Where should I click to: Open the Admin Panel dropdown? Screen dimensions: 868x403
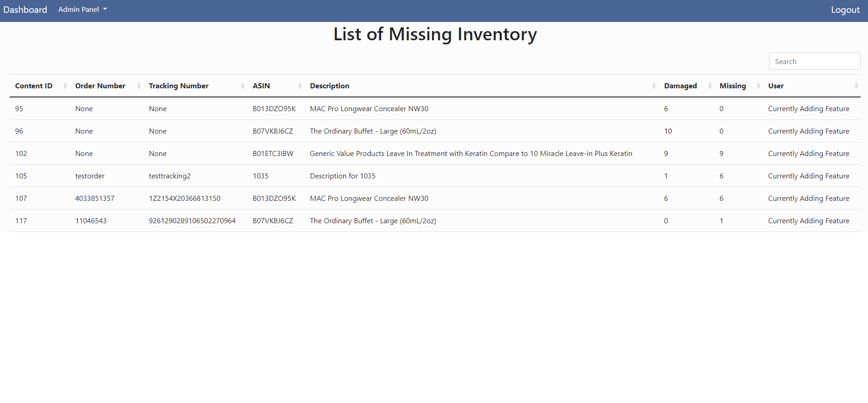click(82, 9)
